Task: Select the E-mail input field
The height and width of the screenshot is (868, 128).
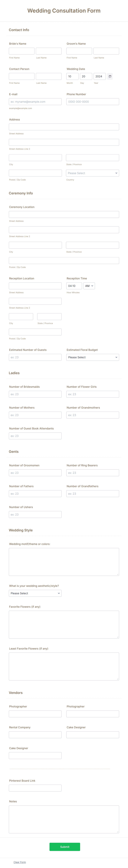Action: click(35, 101)
